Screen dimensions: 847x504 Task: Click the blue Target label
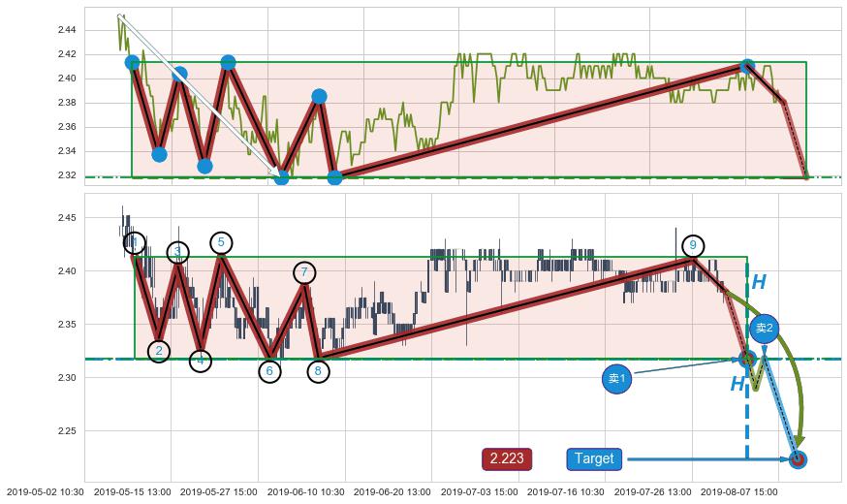tap(593, 458)
